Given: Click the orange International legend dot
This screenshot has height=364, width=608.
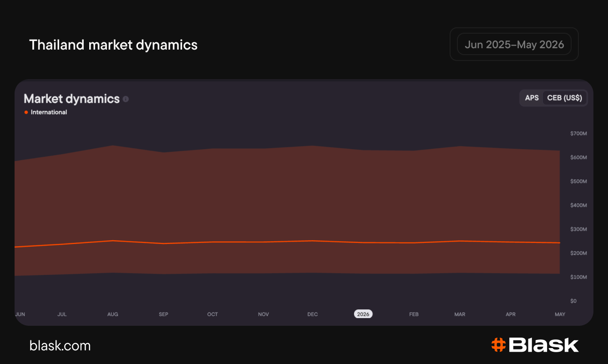Looking at the screenshot, I should [x=26, y=112].
